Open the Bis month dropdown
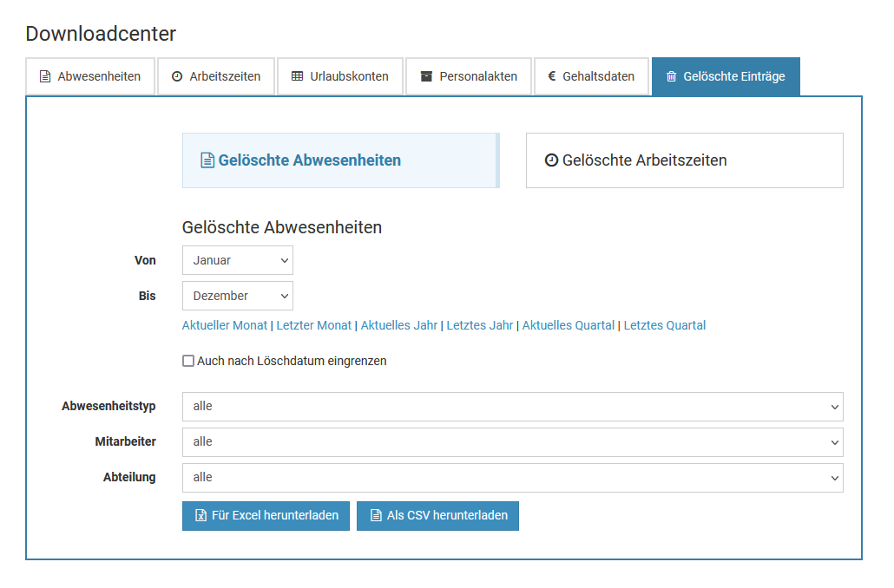 [x=237, y=296]
